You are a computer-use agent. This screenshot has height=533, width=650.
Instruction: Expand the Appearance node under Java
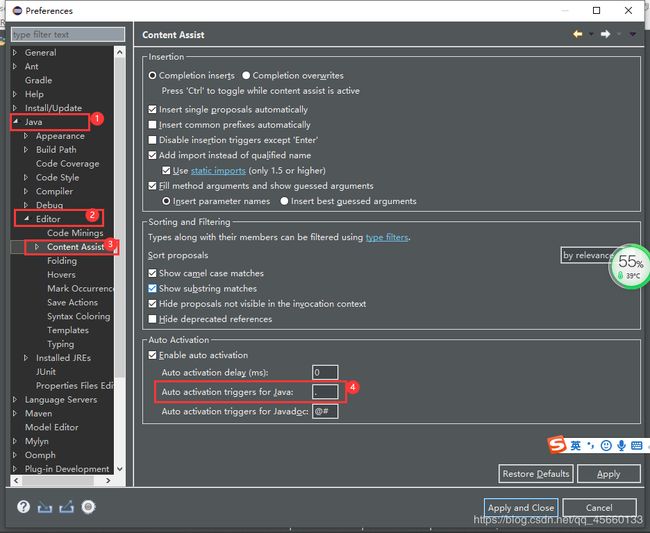tap(26, 136)
